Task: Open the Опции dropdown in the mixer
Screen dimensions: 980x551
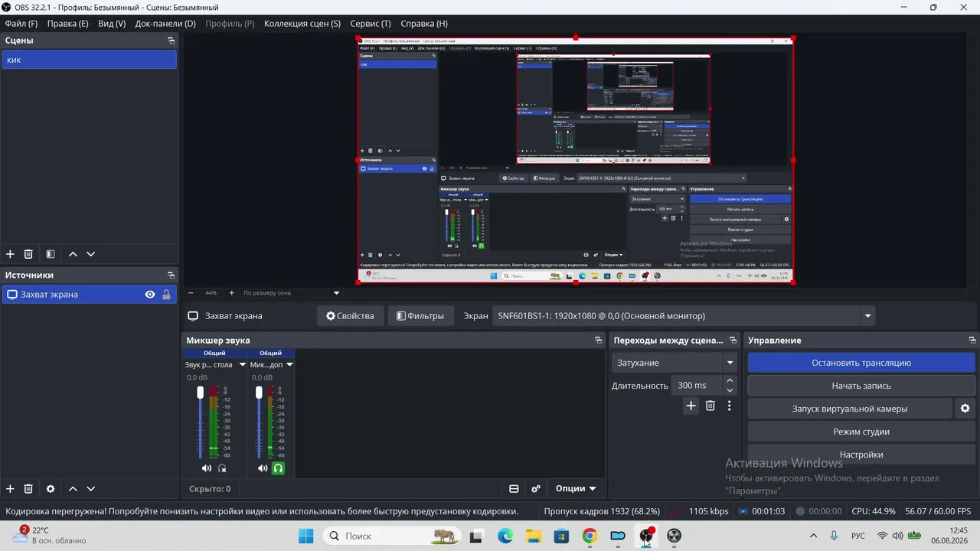Action: click(576, 488)
